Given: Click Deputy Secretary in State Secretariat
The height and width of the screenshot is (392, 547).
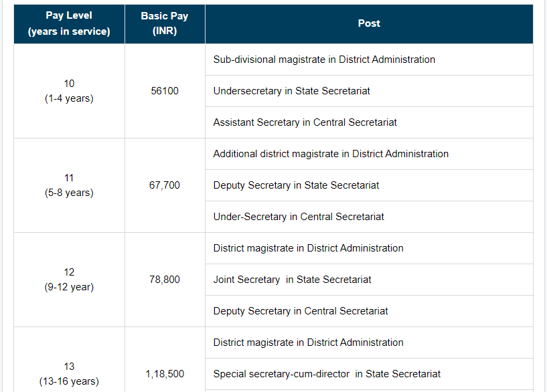Looking at the screenshot, I should coord(296,185).
